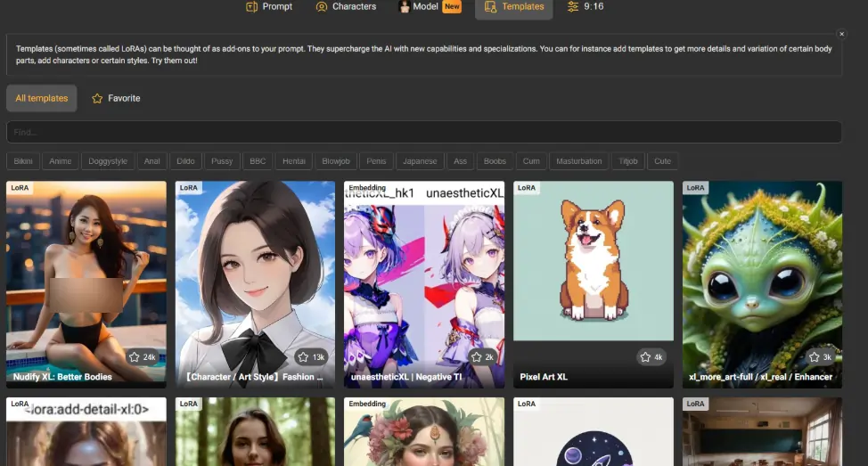Click the Templates tab icon
The image size is (868, 466).
[x=490, y=6]
